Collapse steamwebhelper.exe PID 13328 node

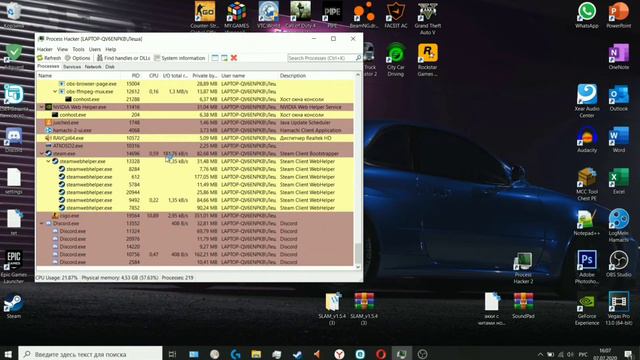pos(48,161)
